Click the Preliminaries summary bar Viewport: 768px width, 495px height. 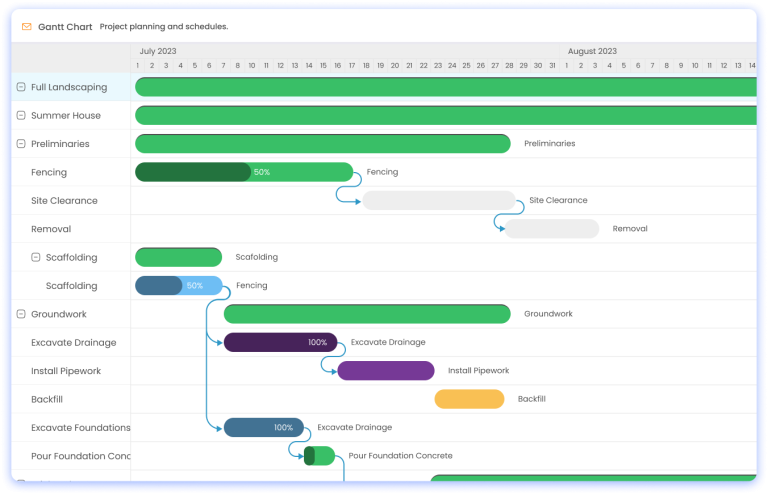tap(323, 144)
